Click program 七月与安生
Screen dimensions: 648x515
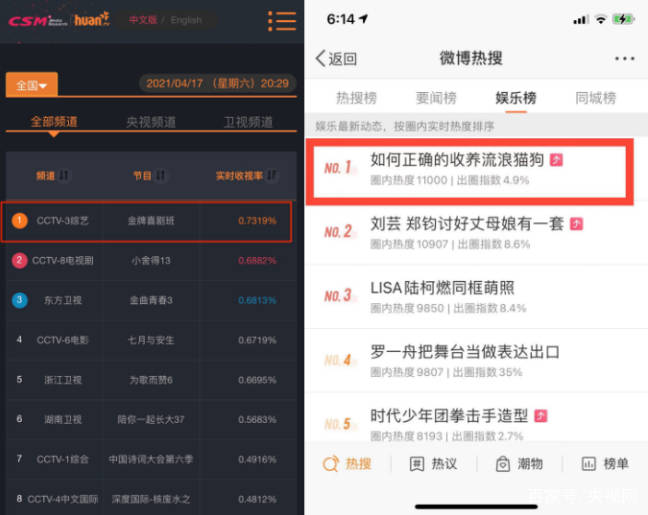coord(151,340)
